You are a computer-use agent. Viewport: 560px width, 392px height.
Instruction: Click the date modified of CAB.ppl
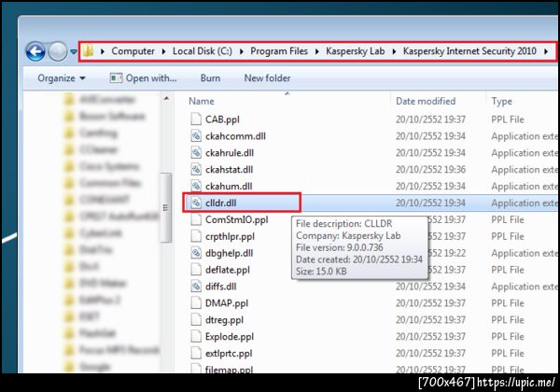click(x=430, y=119)
